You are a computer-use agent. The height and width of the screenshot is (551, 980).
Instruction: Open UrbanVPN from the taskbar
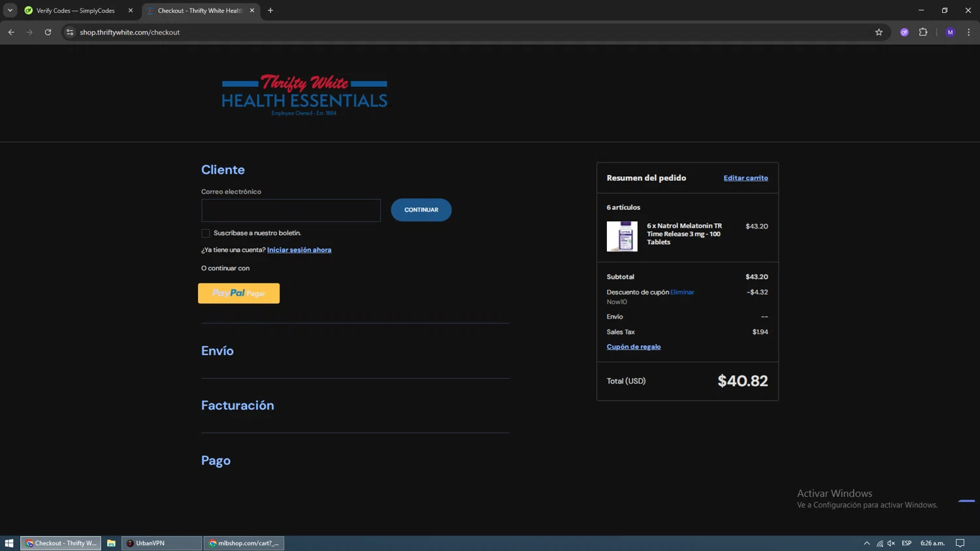(161, 543)
